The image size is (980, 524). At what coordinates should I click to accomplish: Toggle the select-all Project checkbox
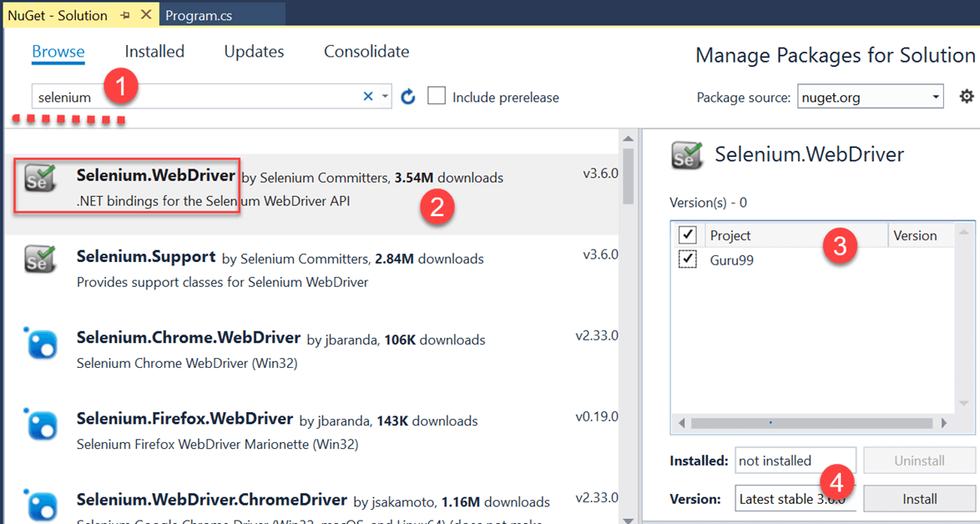pos(688,234)
